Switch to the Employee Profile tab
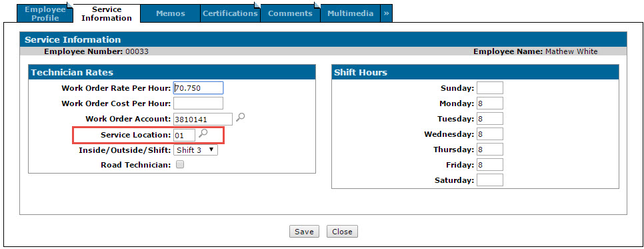Viewport: 644px width, 249px height. (x=45, y=13)
